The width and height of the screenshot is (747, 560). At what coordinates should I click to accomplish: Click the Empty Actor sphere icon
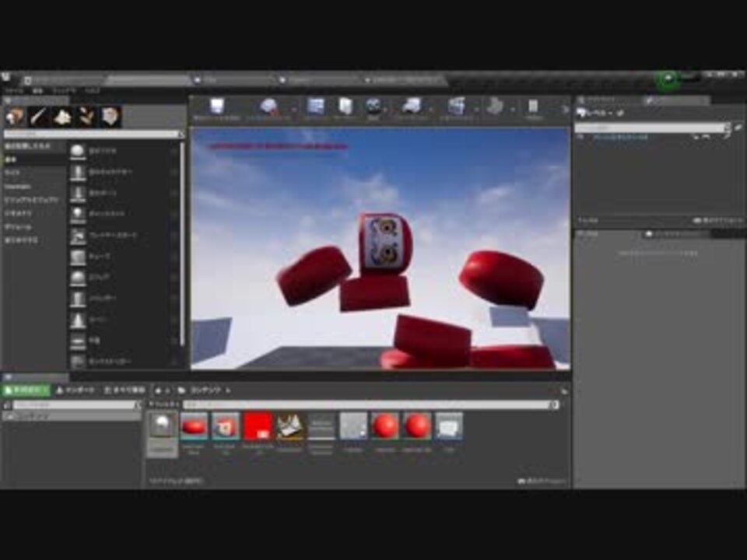coord(78,152)
